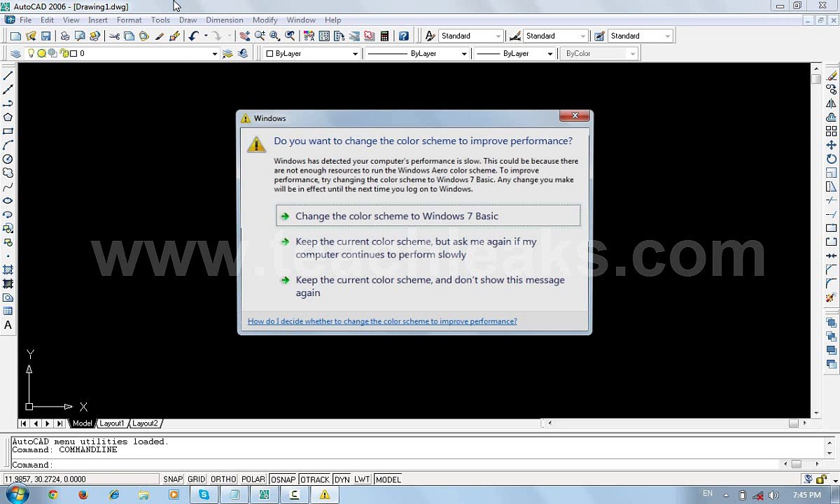Select the Mirror modify tool
Viewport: 840px width, 504px height.
(832, 104)
